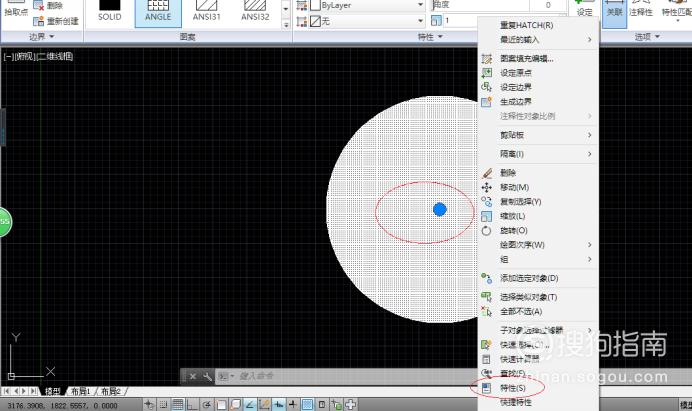Screen dimensions: 692x411
Task: Open the 隔离(I) submenu
Action: tap(538, 154)
